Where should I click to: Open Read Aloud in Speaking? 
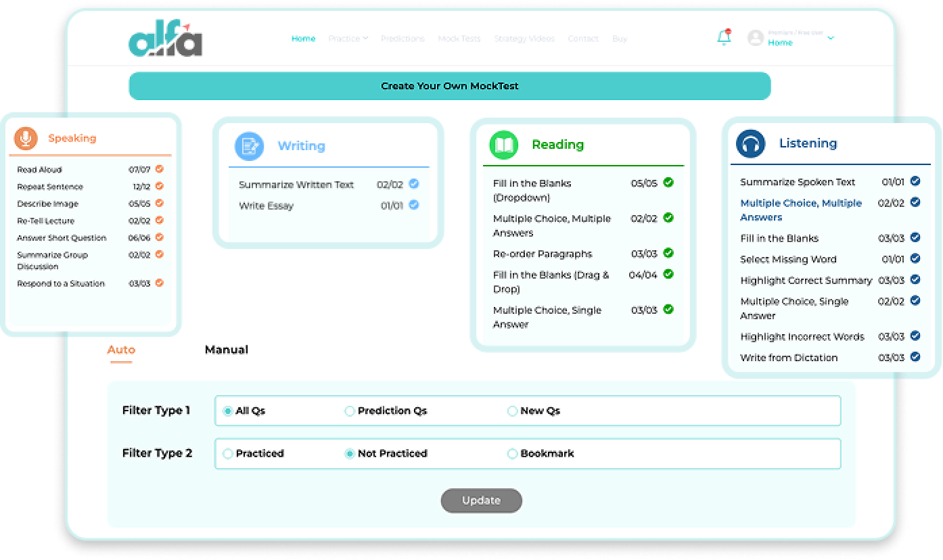click(x=39, y=170)
